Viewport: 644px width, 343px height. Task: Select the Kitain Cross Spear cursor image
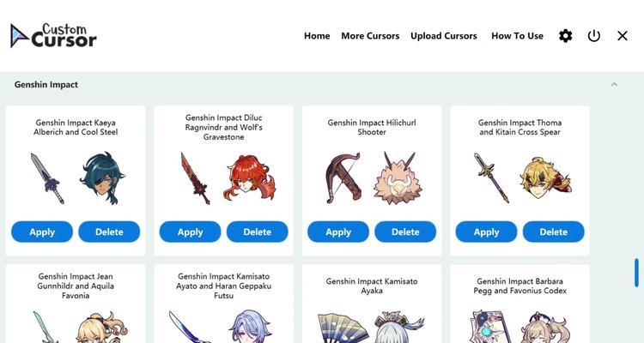[x=492, y=178]
